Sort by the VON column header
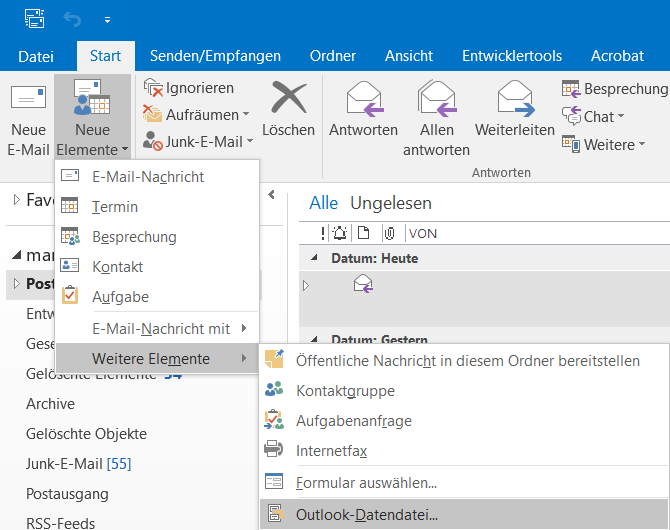 tap(423, 233)
